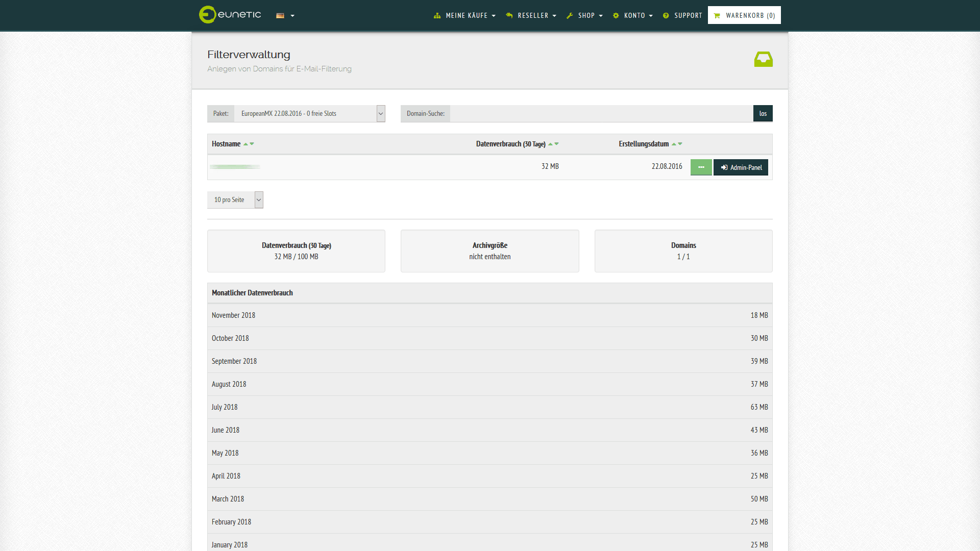Open the Warenkorb shopping cart
Screen dimensions: 980x551
pyautogui.click(x=744, y=15)
